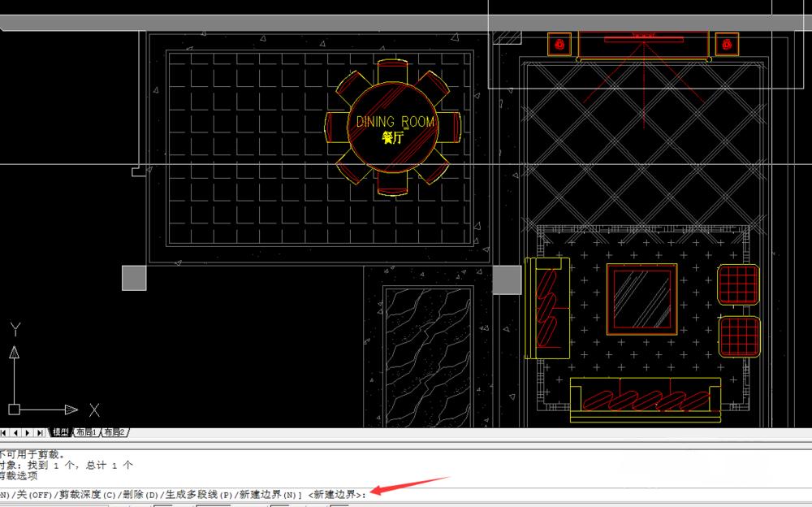
Task: Open the 布局1 layout tab
Action: pyautogui.click(x=86, y=431)
